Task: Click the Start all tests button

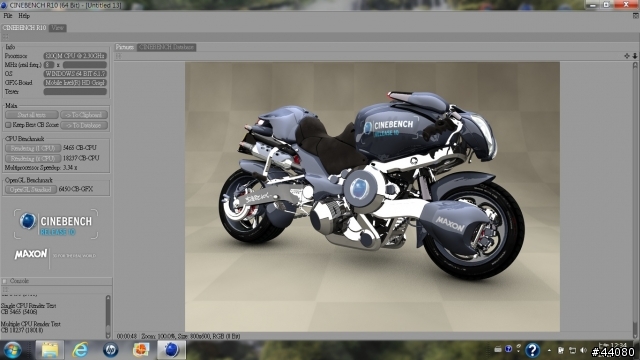Action: (x=31, y=115)
